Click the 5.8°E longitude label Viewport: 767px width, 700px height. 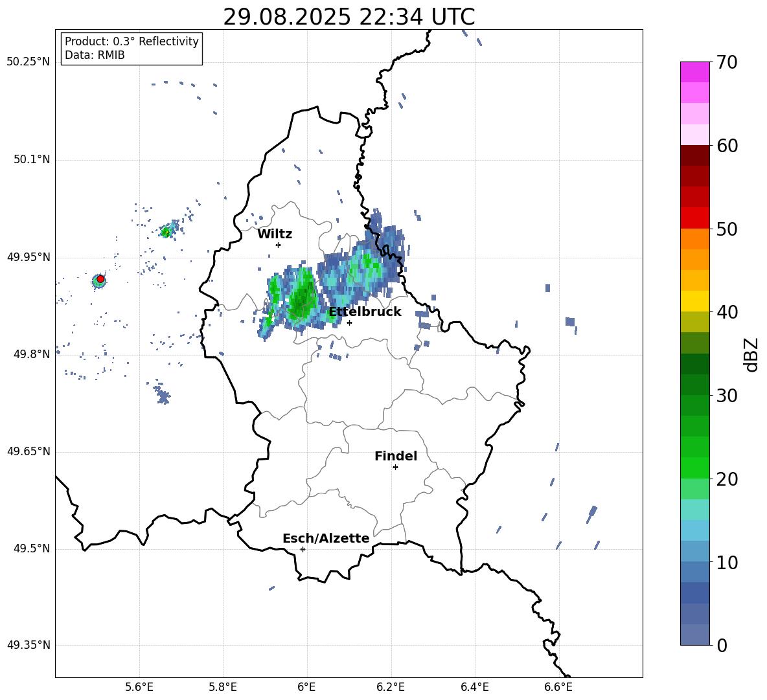pyautogui.click(x=223, y=687)
